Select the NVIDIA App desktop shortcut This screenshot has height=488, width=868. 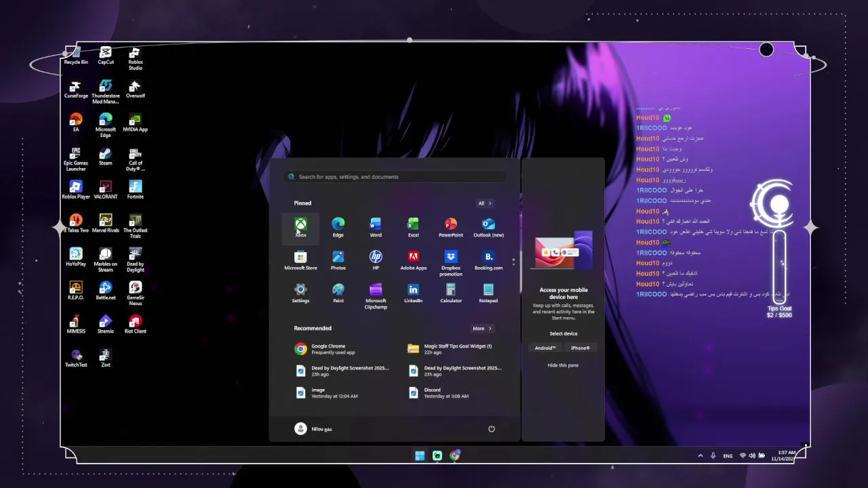coord(136,123)
